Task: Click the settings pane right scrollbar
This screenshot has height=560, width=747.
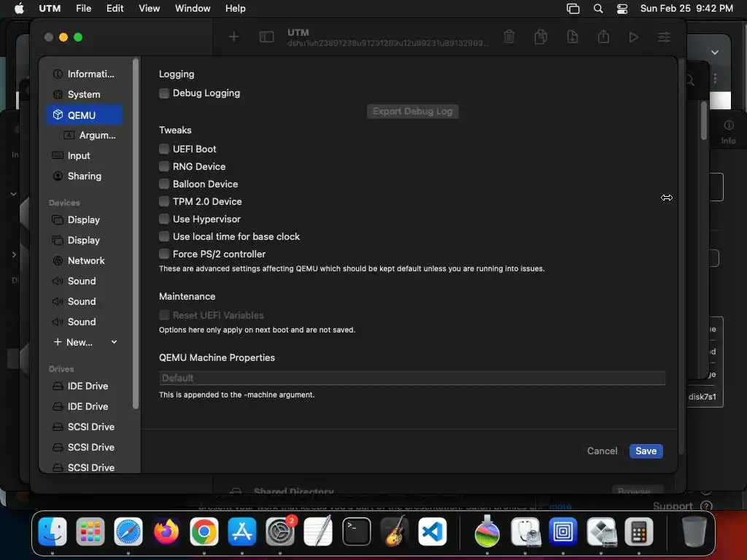Action: click(681, 255)
